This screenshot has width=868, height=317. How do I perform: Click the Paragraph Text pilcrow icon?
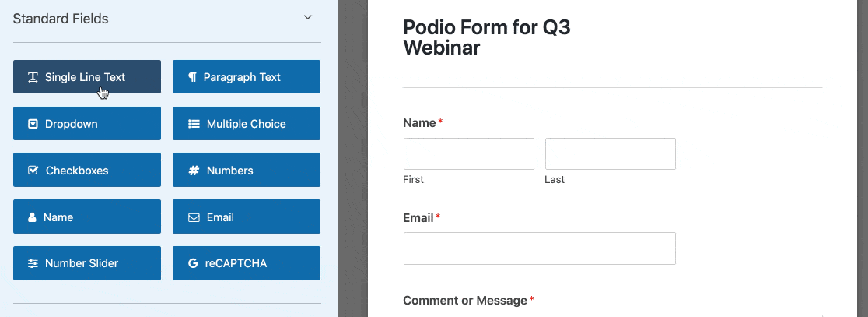[192, 77]
